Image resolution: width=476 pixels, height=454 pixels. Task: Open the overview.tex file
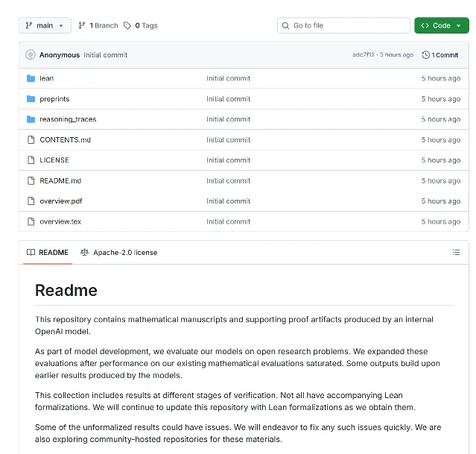tap(60, 221)
